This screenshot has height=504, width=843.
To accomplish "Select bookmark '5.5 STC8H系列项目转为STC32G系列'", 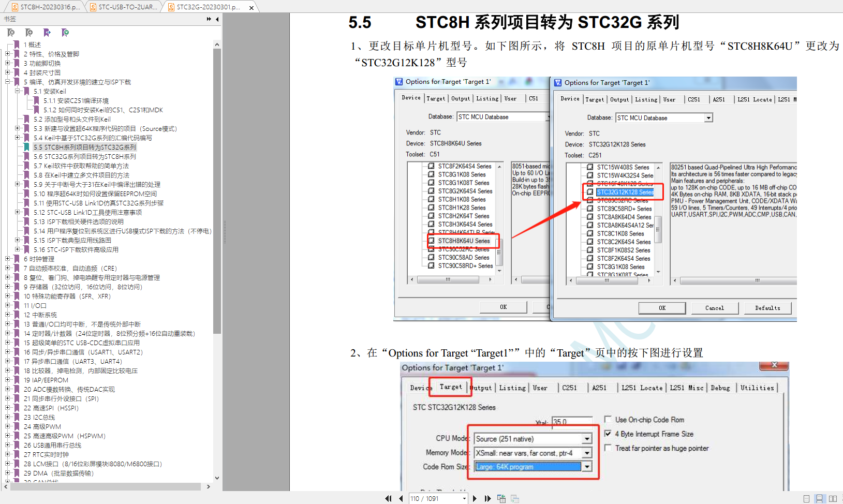I will click(85, 147).
